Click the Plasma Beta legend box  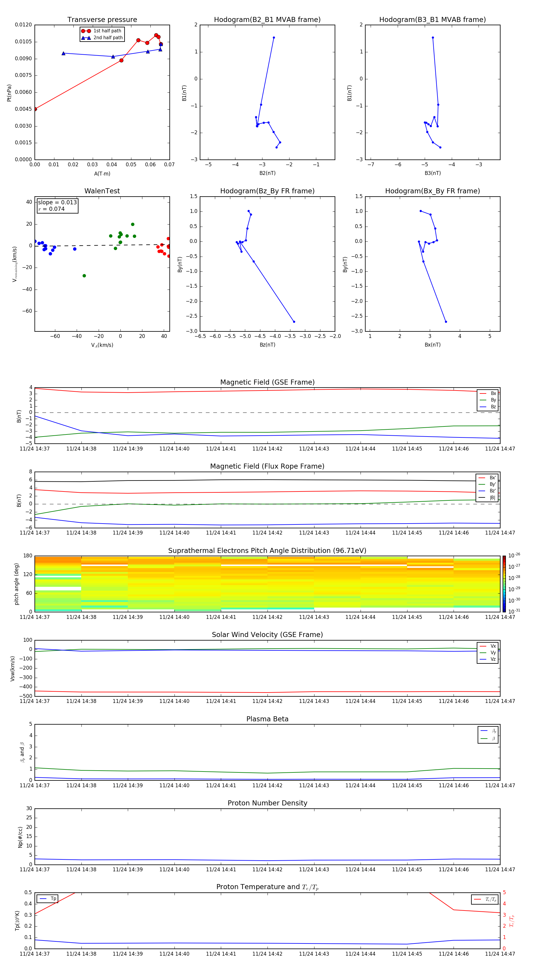[488, 735]
